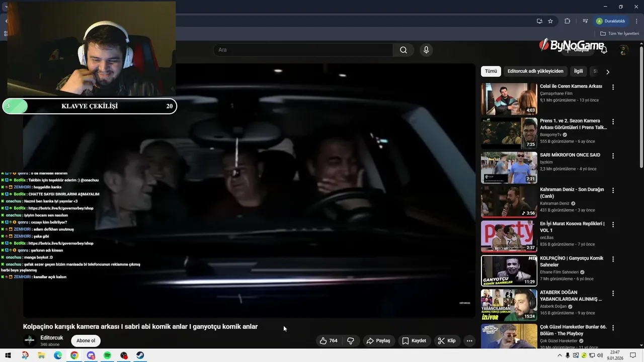Click inside the Ara search field
This screenshot has width=644, height=362.
(303, 50)
